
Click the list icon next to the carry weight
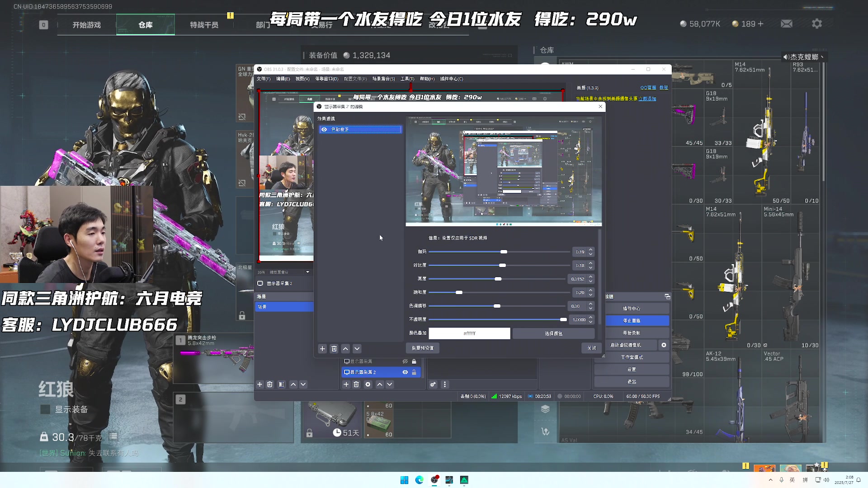[x=113, y=436]
